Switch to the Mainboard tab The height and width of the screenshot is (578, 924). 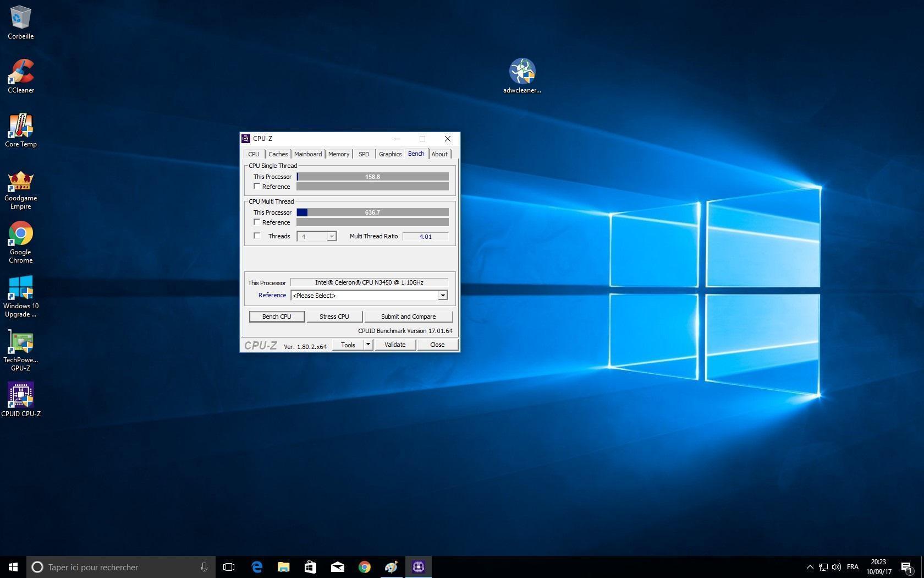[x=307, y=154]
